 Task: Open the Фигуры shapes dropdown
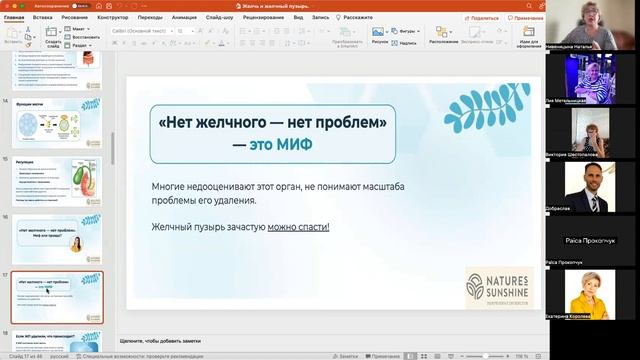tap(406, 31)
